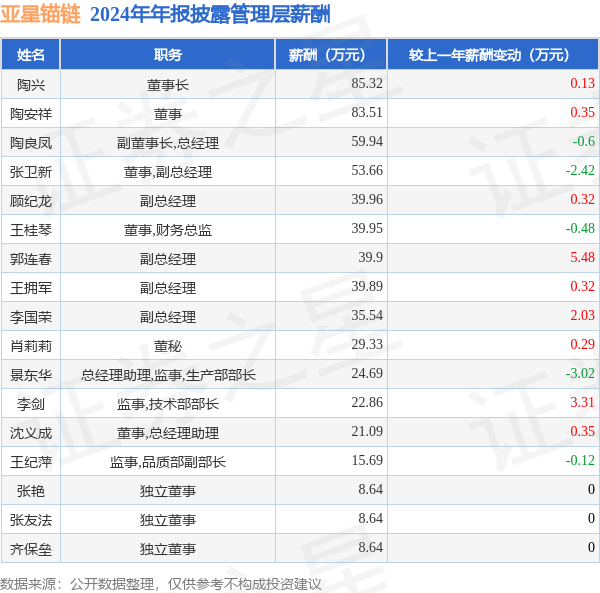Select the name cell 王桂琴
The height and width of the screenshot is (593, 600).
(31, 230)
